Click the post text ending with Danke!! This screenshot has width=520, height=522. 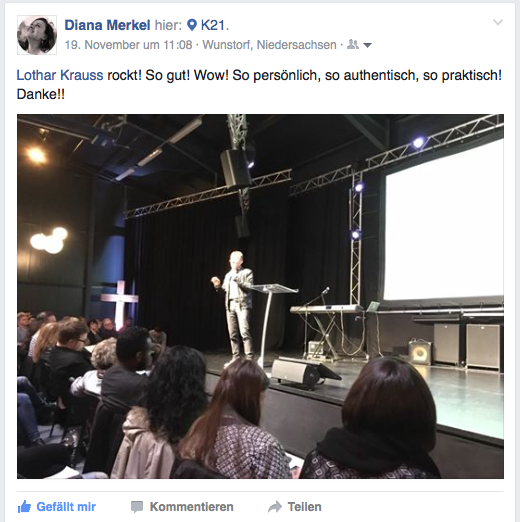[259, 85]
